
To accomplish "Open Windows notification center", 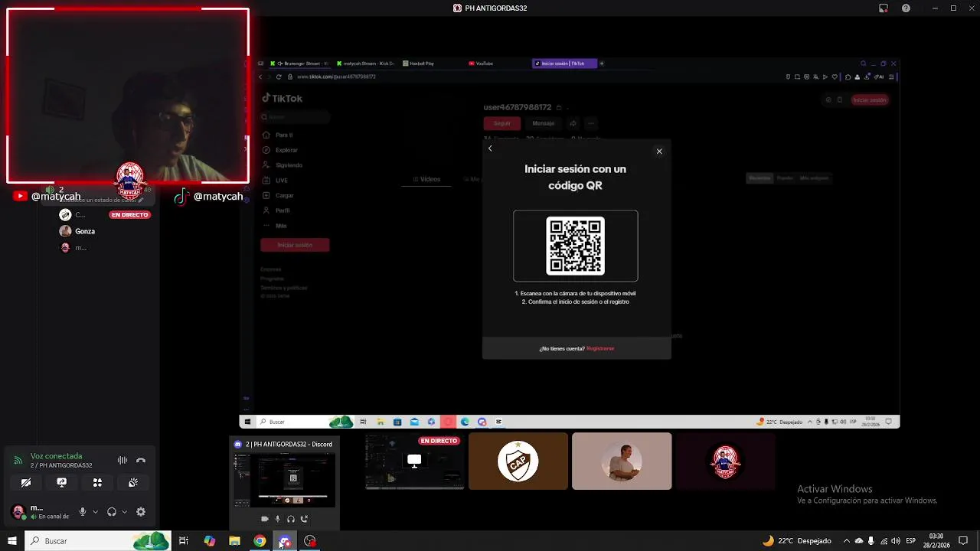I will pyautogui.click(x=963, y=541).
